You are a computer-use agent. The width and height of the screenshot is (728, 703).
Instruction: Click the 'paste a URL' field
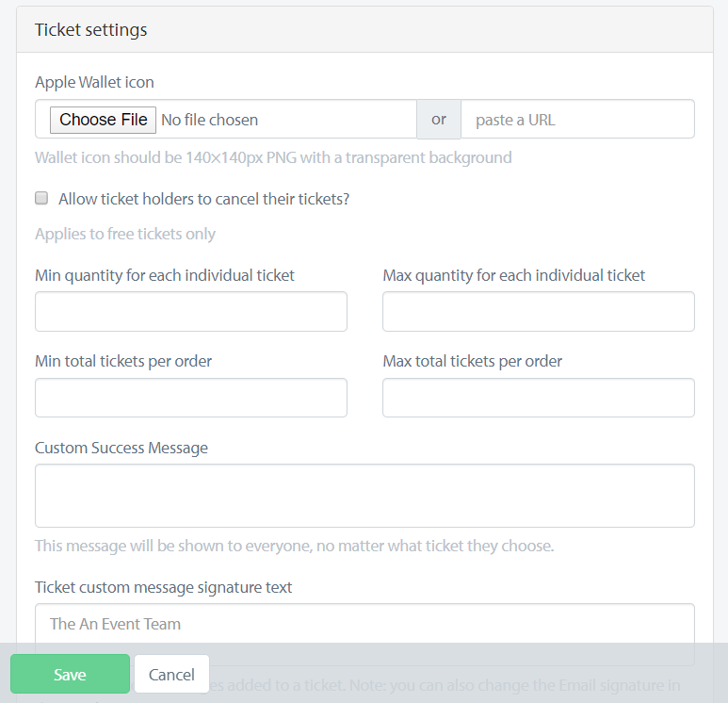pos(577,120)
